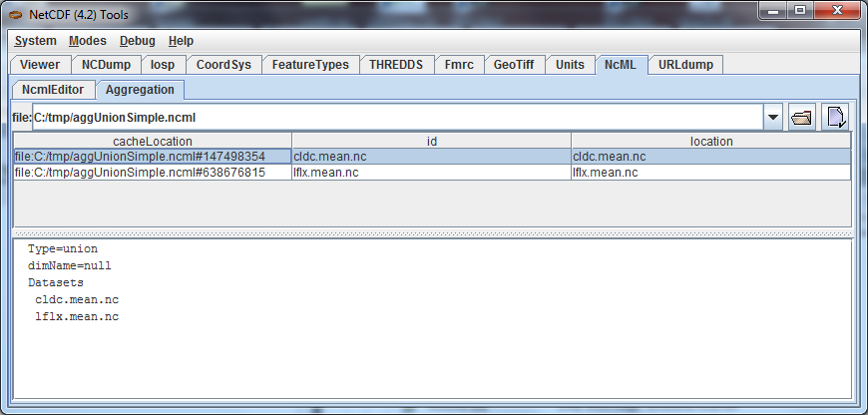The image size is (868, 415).
Task: Select the FeatureTypes tab
Action: 310,65
